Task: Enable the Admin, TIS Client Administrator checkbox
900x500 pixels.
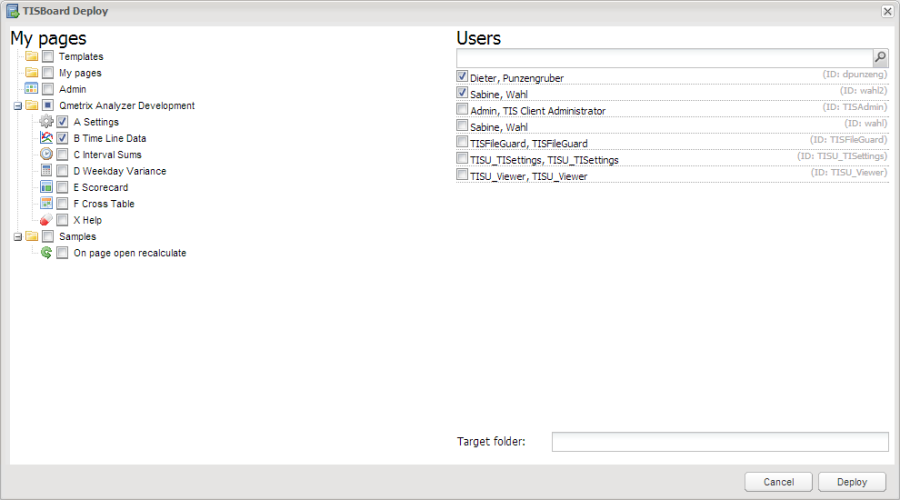Action: (x=462, y=109)
